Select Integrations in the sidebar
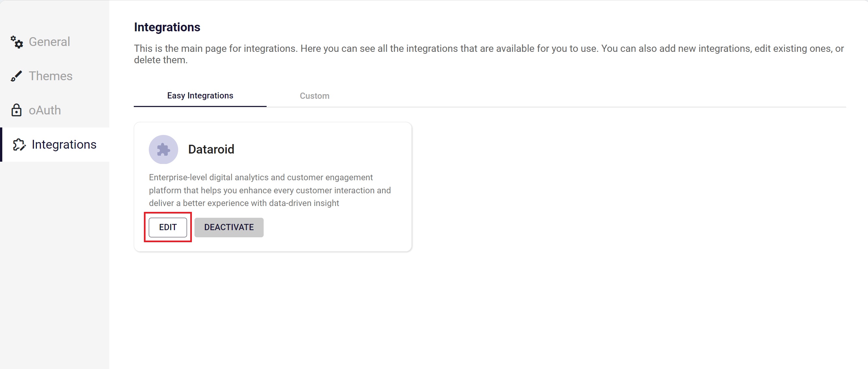Screen dimensions: 868x369 point(64,145)
